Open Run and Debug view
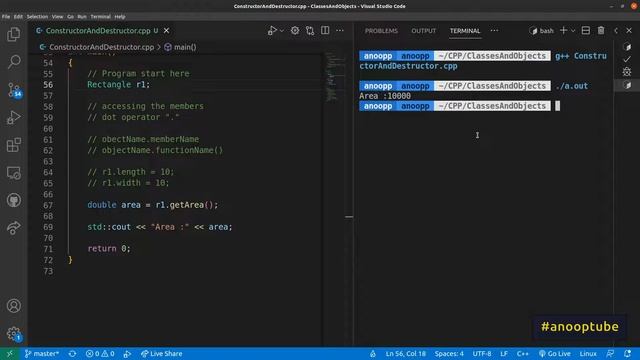The image size is (640, 360). click(x=13, y=118)
